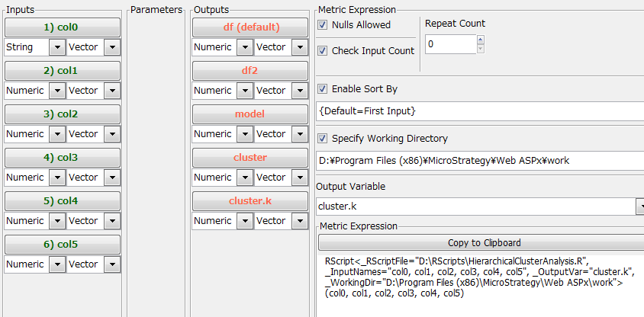This screenshot has width=644, height=317.
Task: Decrease Repeat Count with the down arrow
Action: coord(480,49)
